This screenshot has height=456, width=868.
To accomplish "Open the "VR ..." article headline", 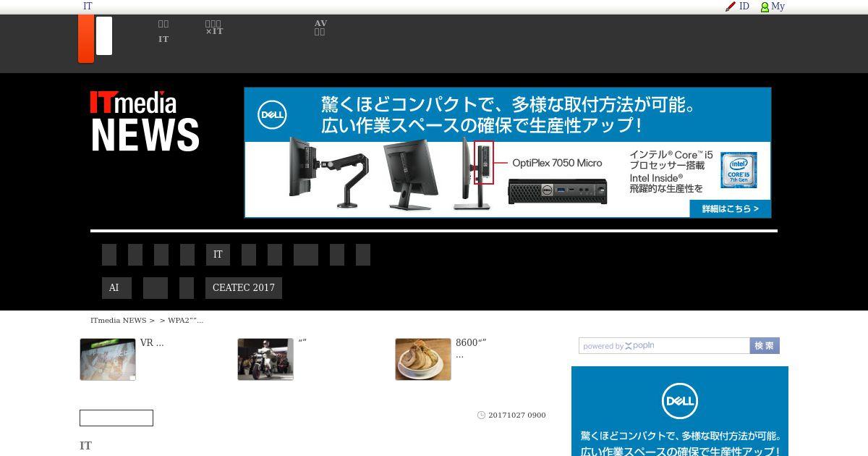I will point(152,343).
